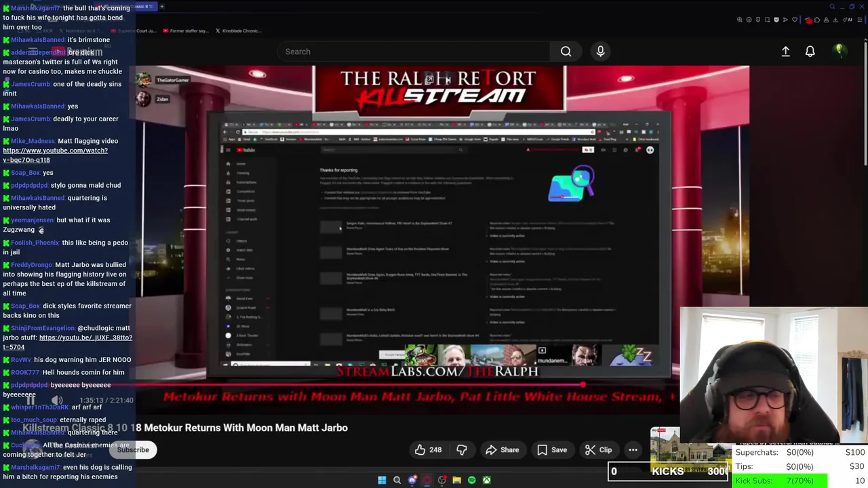Screen dimensions: 868x488
Task: Like the video with 248 likes
Action: pos(428,450)
